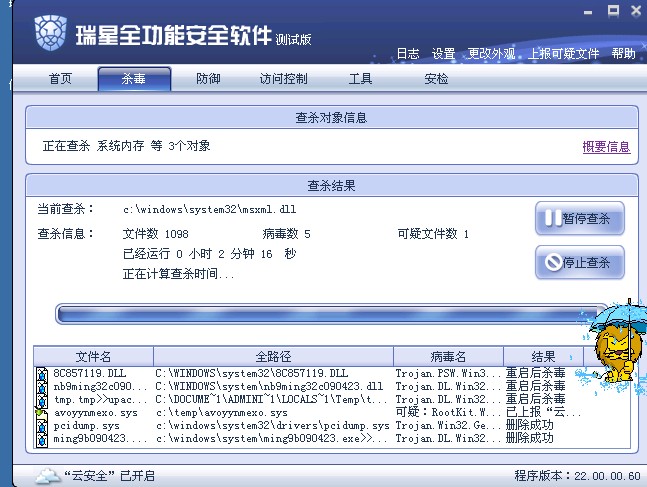This screenshot has height=487, width=647.
Task: Click the cloud security icon in status bar
Action: [x=47, y=476]
